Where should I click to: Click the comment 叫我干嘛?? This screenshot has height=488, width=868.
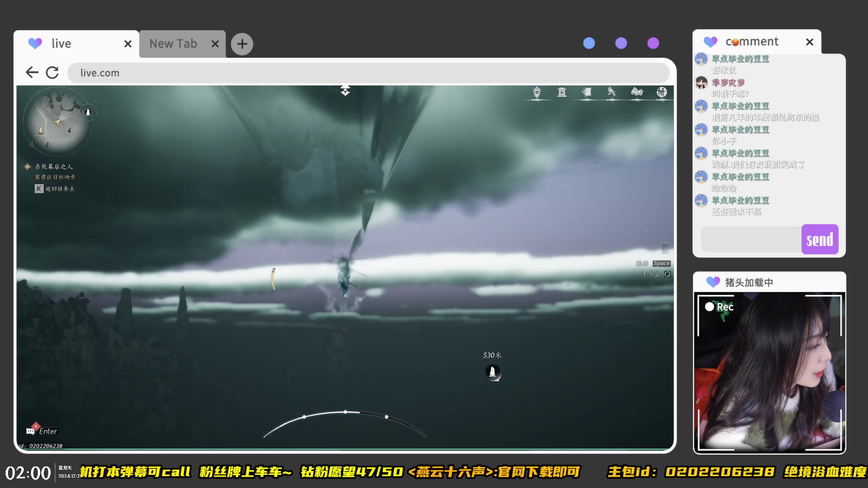pyautogui.click(x=730, y=94)
